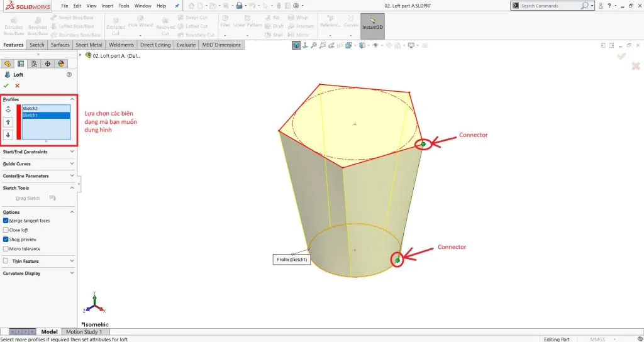
Task: Open Search Commands dropdown arrow
Action: 592,6
